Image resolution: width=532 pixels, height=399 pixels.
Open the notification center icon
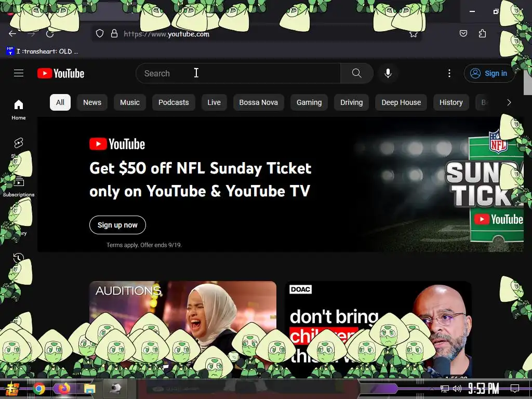point(515,389)
